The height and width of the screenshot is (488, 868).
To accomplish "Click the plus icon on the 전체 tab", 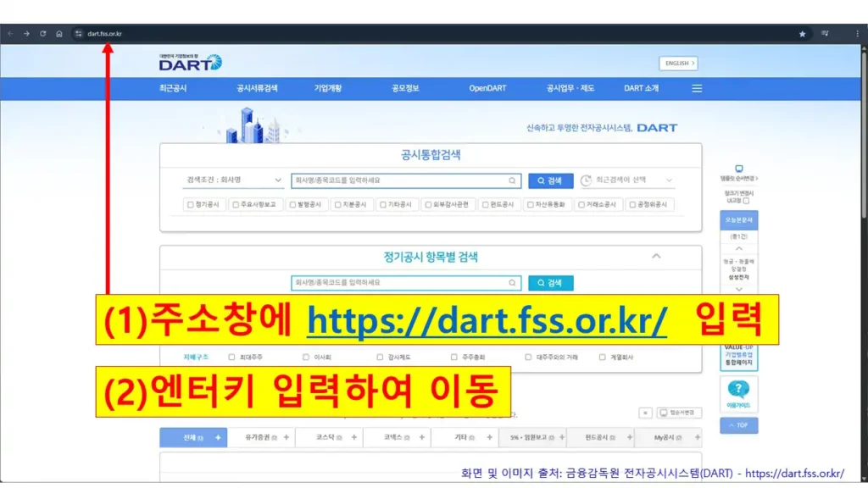I will [218, 438].
